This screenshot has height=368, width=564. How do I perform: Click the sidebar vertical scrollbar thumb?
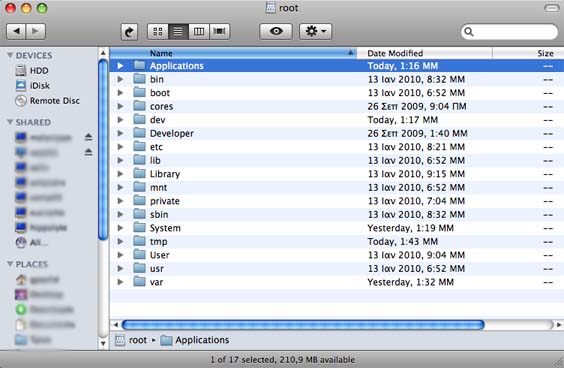point(103,150)
